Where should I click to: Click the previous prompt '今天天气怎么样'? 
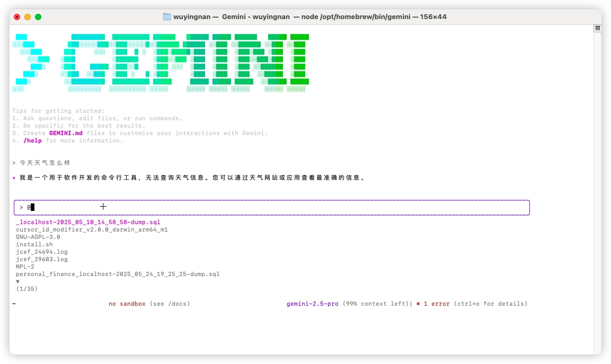(x=45, y=163)
